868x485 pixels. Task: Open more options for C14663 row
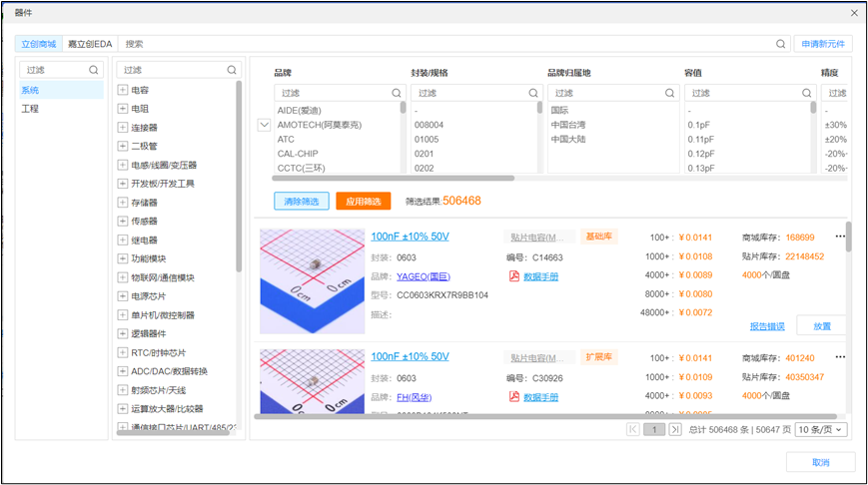pyautogui.click(x=840, y=237)
